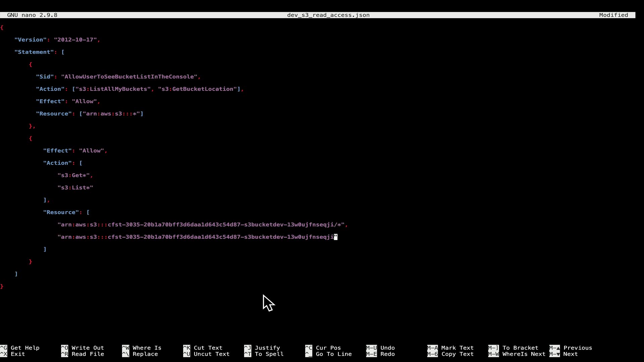644x362 pixels.
Task: Click on the "s3:Get*" action text
Action: coord(73,175)
